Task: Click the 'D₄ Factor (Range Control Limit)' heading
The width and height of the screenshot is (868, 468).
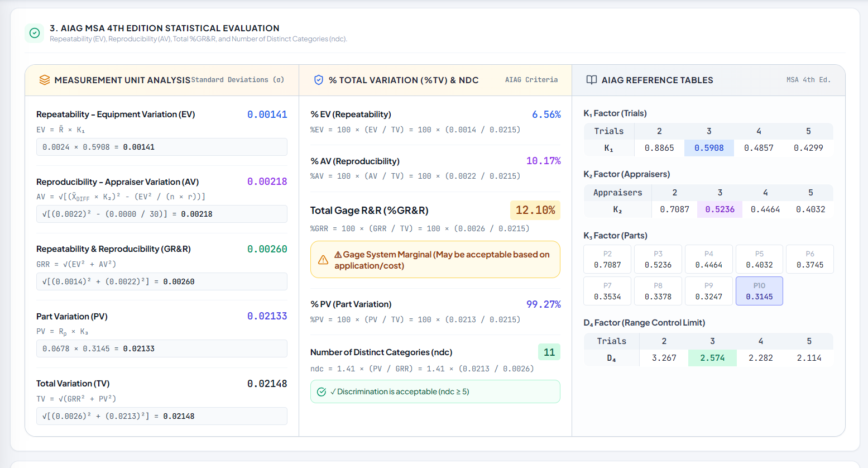Action: point(644,323)
